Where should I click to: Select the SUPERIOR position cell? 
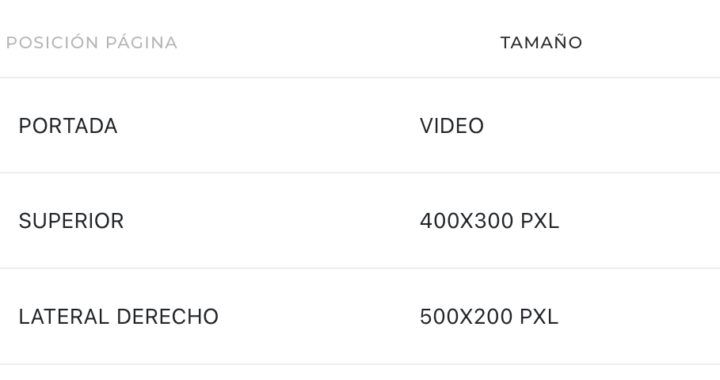71,221
